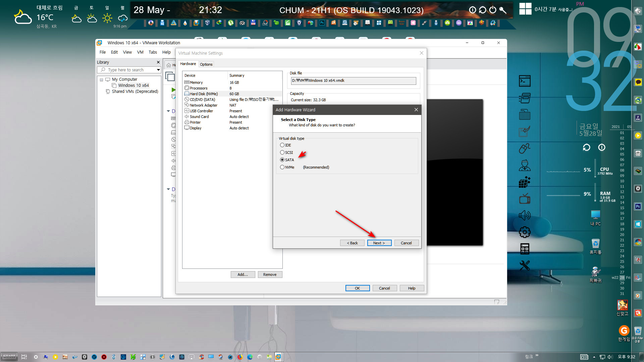Click the START button on taskbar
644x362 pixels.
(9, 357)
